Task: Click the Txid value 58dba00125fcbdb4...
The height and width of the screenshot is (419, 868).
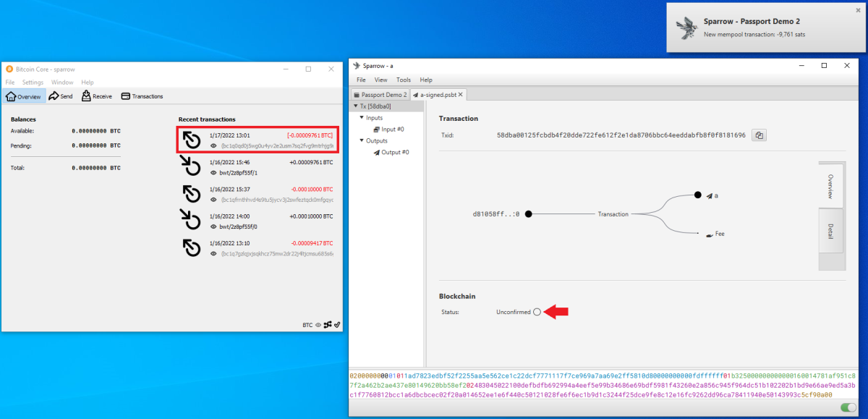Action: [621, 135]
